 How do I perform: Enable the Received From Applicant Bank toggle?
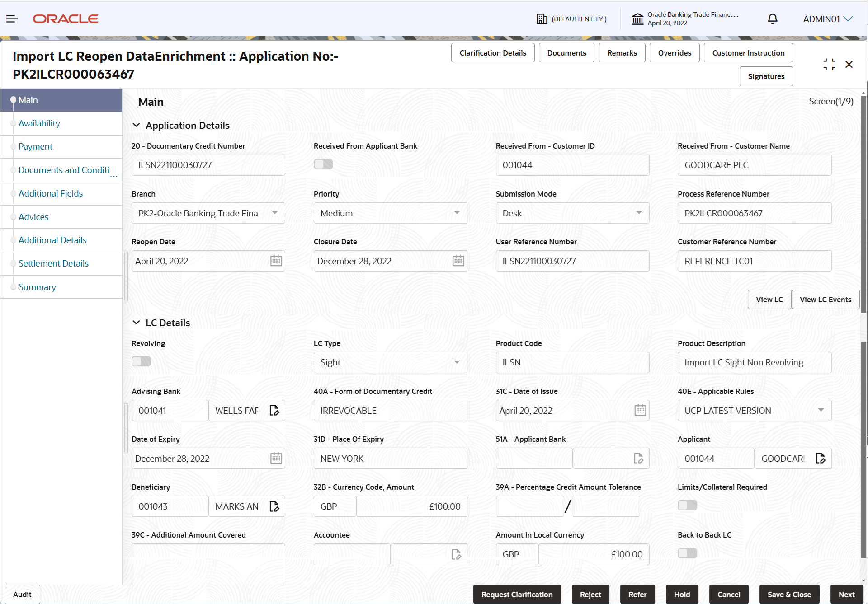tap(323, 164)
